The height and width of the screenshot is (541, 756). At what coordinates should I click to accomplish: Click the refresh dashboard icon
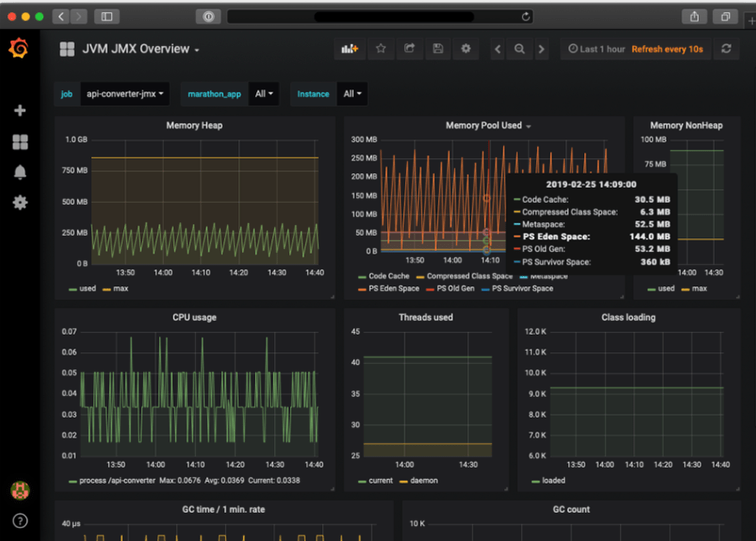726,49
